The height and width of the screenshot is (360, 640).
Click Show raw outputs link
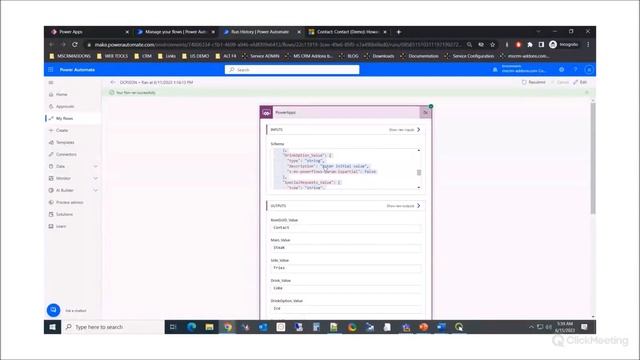[x=403, y=206]
